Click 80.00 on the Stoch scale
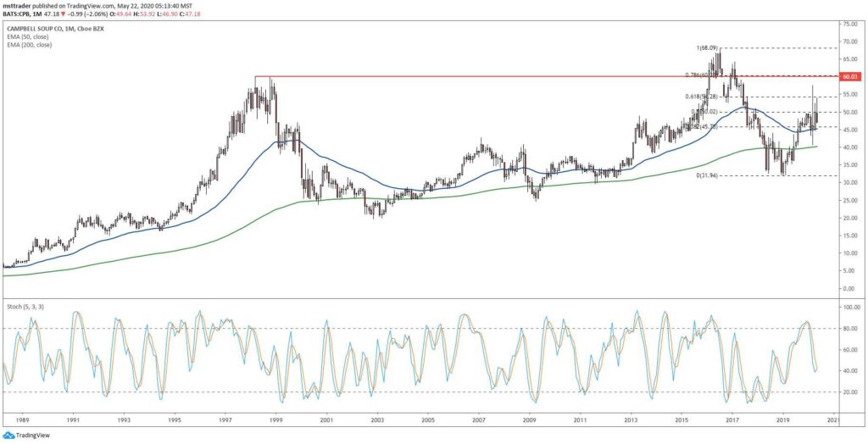Image resolution: width=868 pixels, height=444 pixels. pyautogui.click(x=851, y=328)
